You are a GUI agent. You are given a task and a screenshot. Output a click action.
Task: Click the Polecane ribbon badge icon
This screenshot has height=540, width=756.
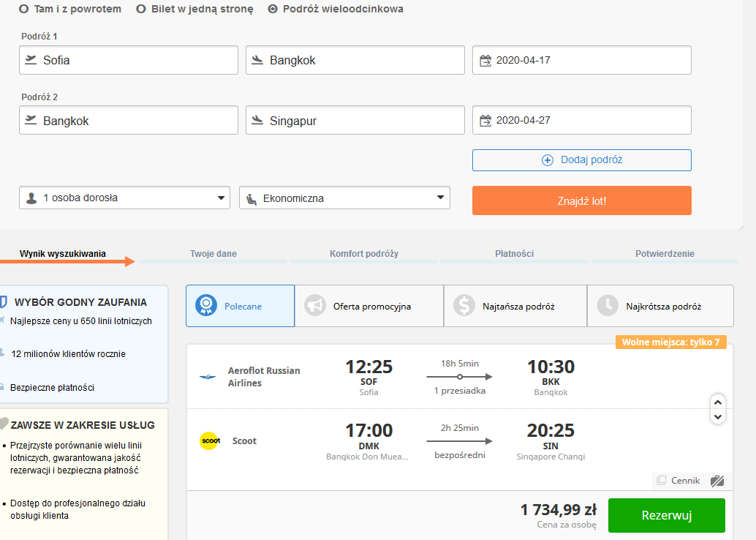206,305
